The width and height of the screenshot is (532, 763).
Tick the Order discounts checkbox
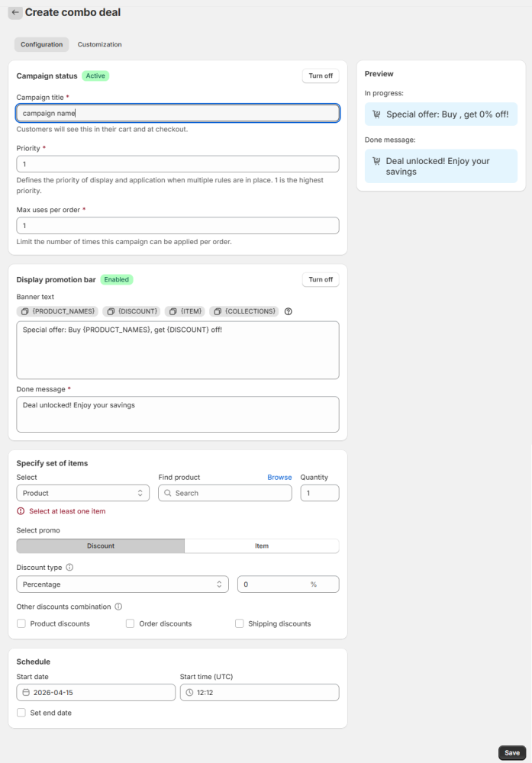click(x=131, y=624)
